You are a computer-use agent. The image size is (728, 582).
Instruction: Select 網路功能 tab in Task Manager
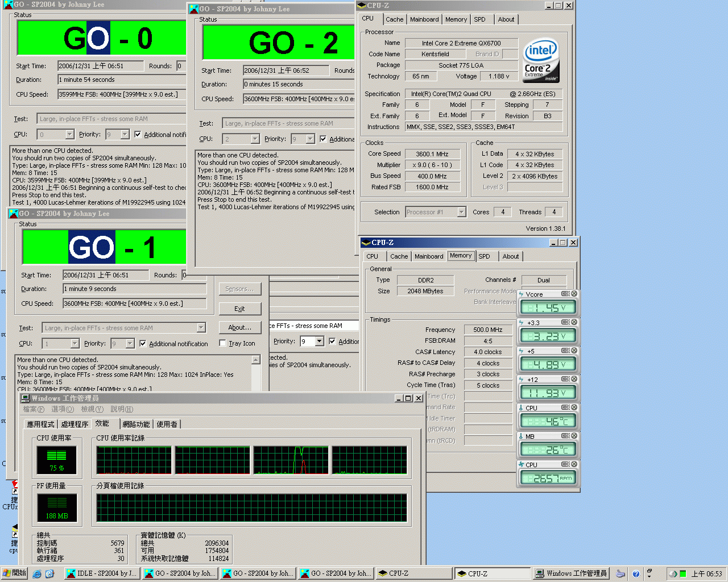tap(136, 424)
